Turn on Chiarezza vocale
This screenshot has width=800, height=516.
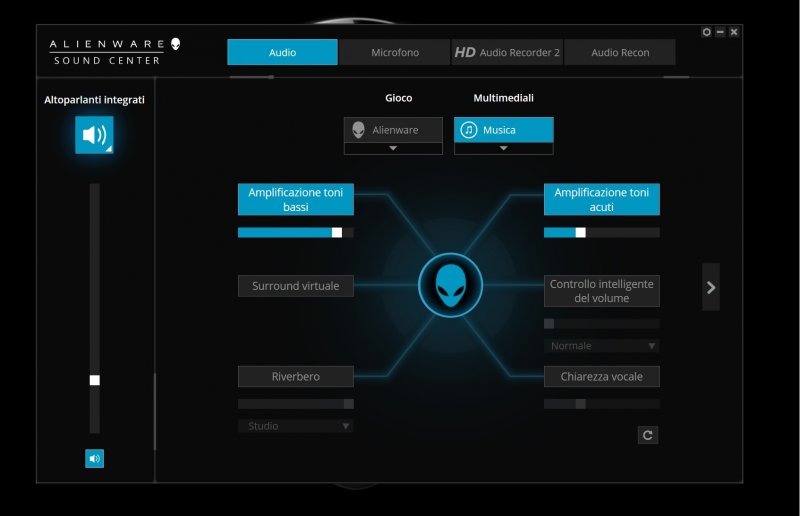pyautogui.click(x=601, y=377)
